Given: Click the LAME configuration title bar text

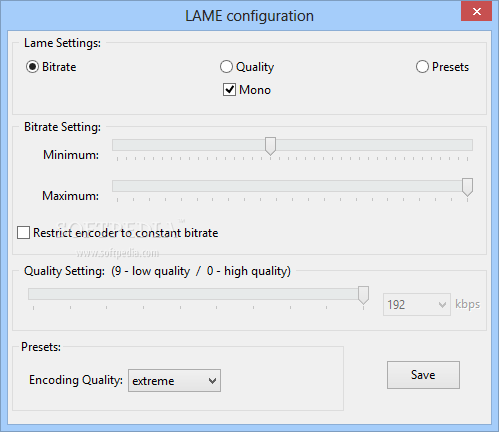Looking at the screenshot, I should point(249,16).
